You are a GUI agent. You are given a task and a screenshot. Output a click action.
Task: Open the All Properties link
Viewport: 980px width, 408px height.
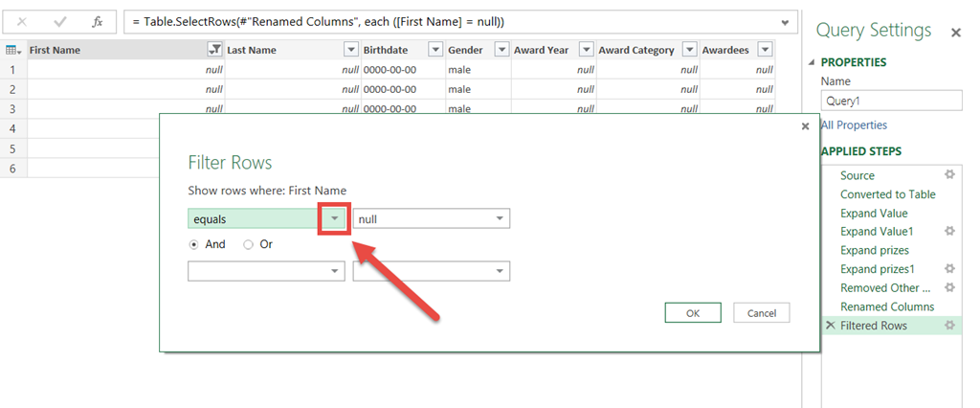tap(854, 125)
